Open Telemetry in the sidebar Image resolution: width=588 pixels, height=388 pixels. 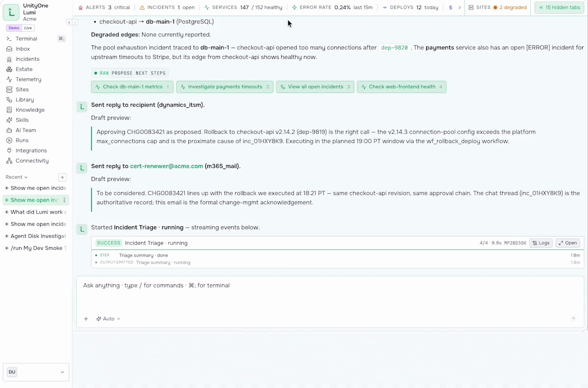point(28,79)
